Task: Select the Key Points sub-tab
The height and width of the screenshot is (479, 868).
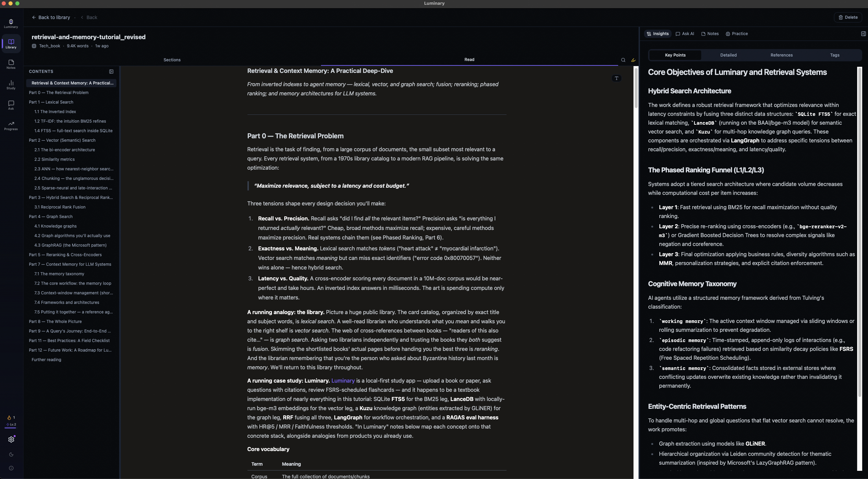Action: point(675,55)
